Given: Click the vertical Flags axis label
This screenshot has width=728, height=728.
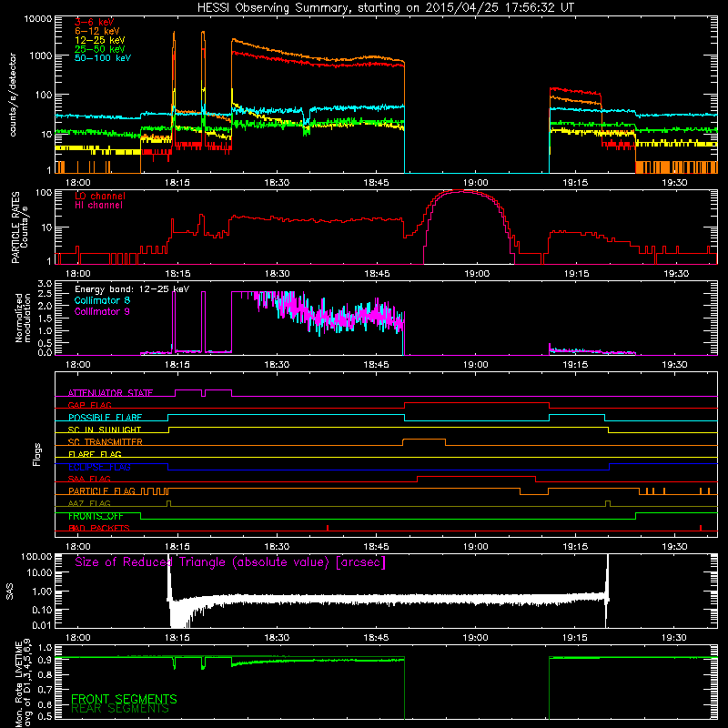Looking at the screenshot, I should (x=37, y=454).
